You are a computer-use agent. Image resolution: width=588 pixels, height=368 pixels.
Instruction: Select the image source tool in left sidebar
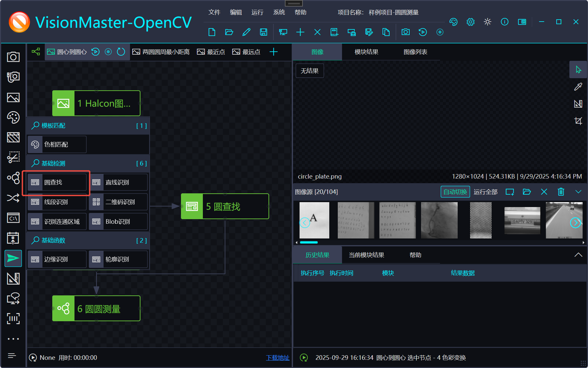(13, 97)
